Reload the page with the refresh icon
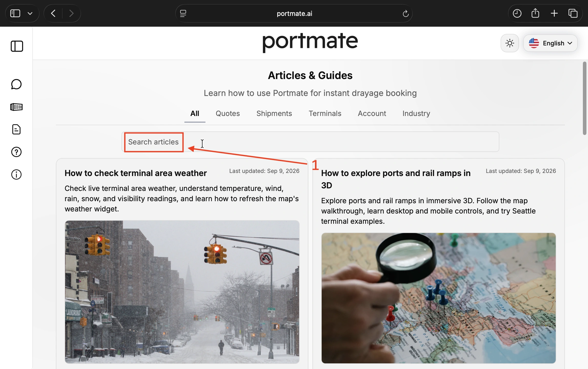 405,13
